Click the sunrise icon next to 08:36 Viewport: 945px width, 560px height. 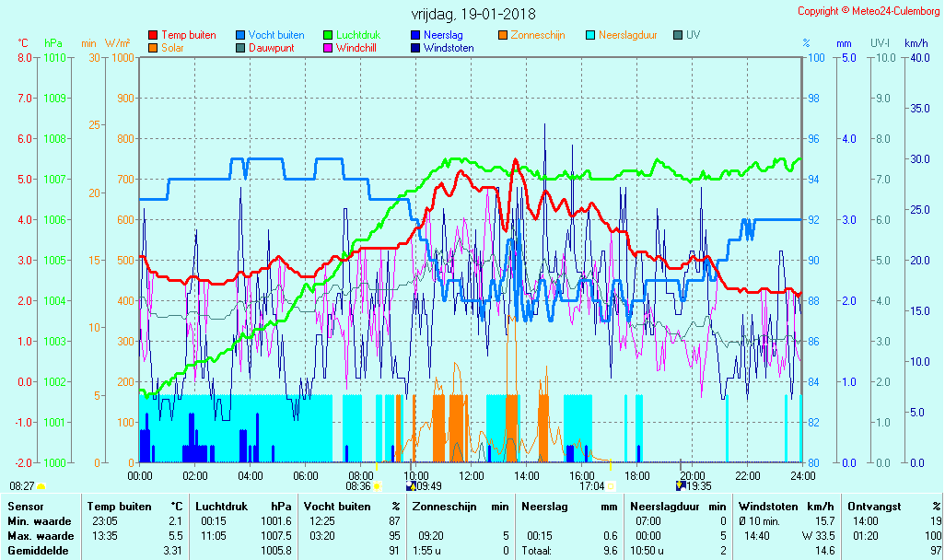pyautogui.click(x=377, y=486)
